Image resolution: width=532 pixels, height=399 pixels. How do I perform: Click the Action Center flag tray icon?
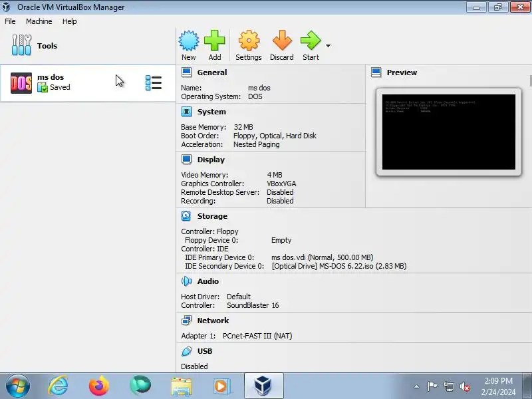[432, 386]
